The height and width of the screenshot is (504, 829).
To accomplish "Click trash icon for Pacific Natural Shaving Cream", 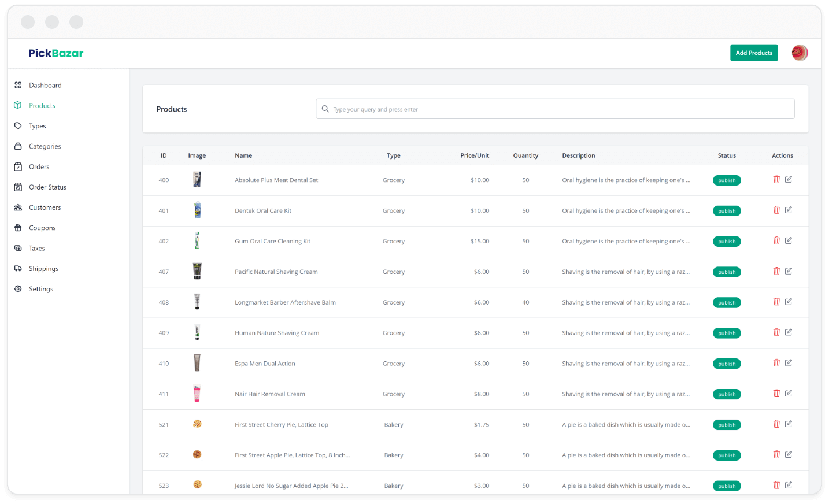I will coord(776,271).
